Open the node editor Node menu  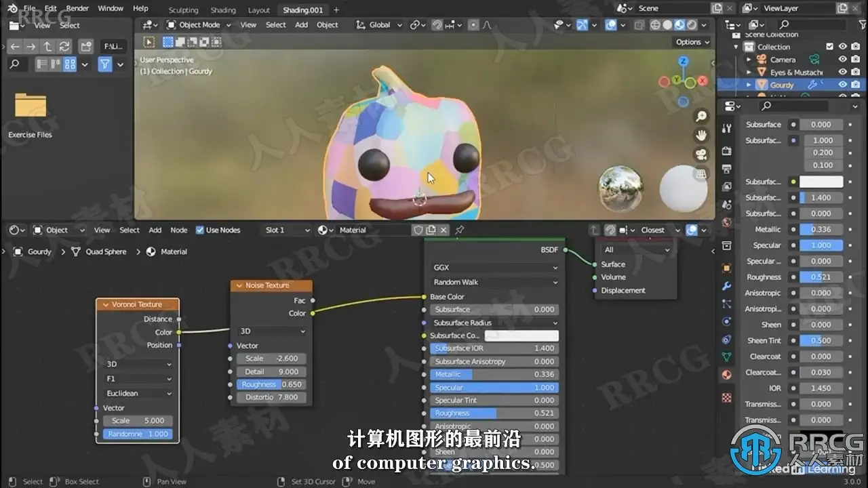[x=179, y=230]
